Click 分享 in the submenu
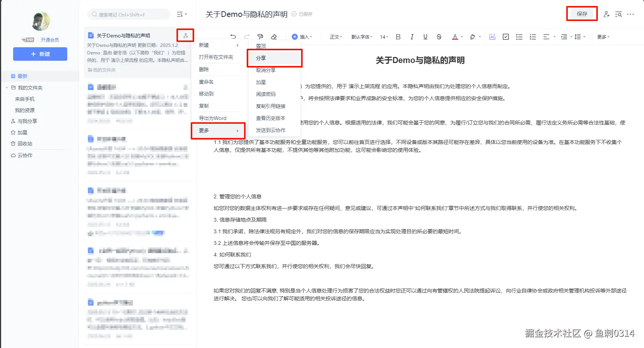Image resolution: width=644 pixels, height=348 pixels. pos(274,58)
